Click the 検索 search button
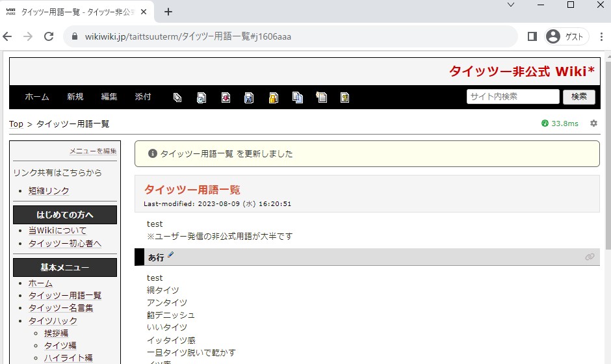The image size is (611, 364). coord(579,97)
